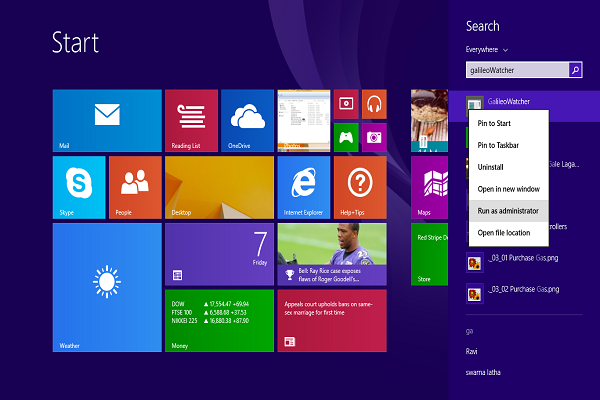Open the Money tile with DOW figures
The width and height of the screenshot is (600, 400).
coord(219,320)
